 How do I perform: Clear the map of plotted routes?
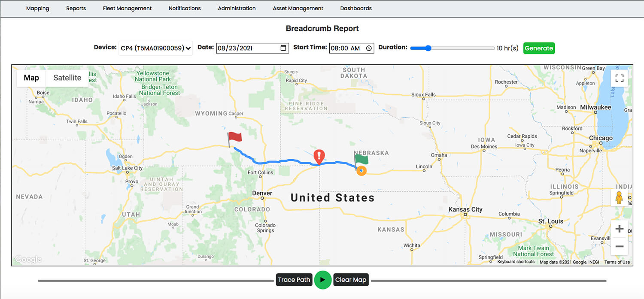pyautogui.click(x=351, y=279)
